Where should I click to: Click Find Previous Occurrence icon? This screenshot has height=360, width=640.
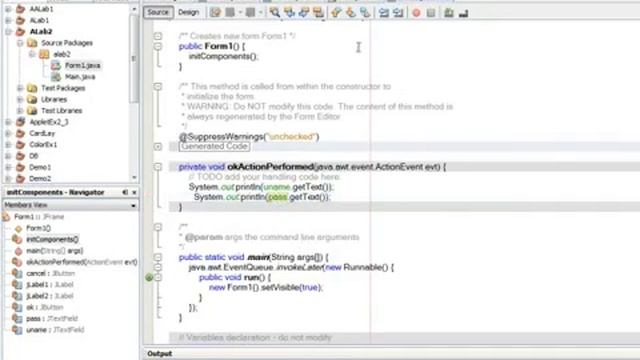click(289, 13)
